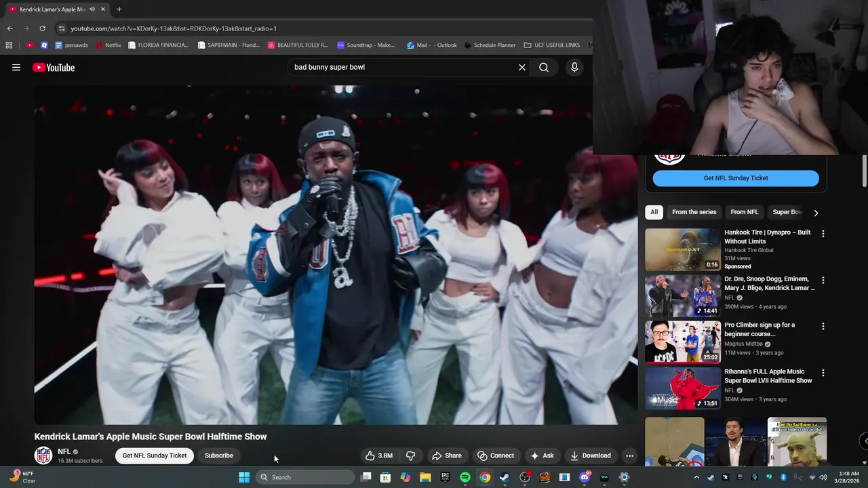868x488 pixels.
Task: Expand UCF USEFUL LINKS bookmark folder
Action: [552, 45]
